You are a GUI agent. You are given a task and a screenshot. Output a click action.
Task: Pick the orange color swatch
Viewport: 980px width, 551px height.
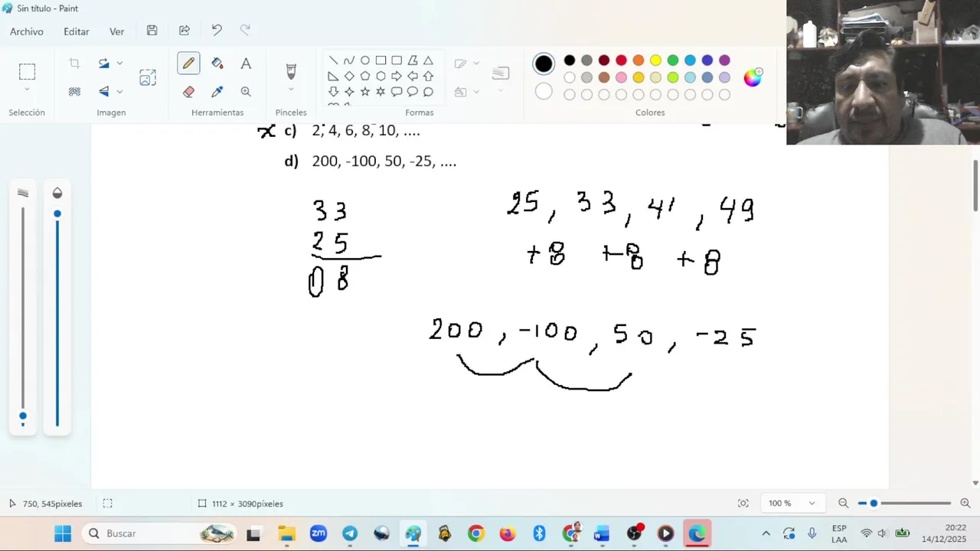[638, 60]
